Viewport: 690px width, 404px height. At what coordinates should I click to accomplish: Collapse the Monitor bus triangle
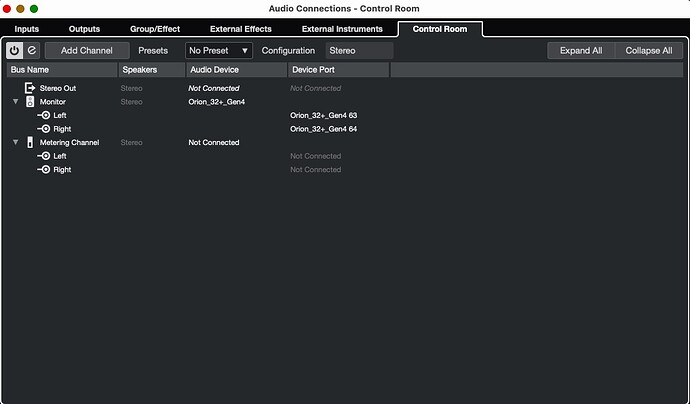[16, 102]
